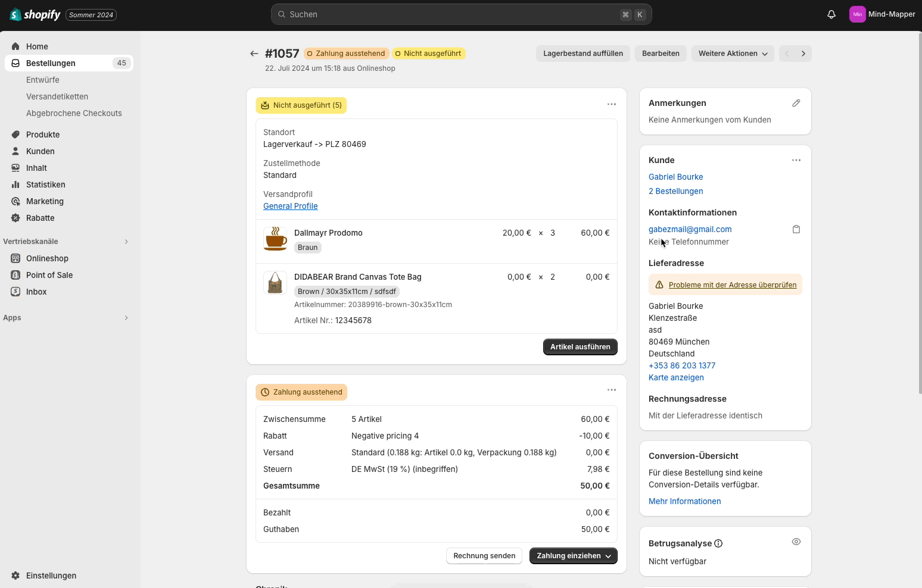The height and width of the screenshot is (588, 922).
Task: Copy customer email with the clipboard icon
Action: click(796, 229)
